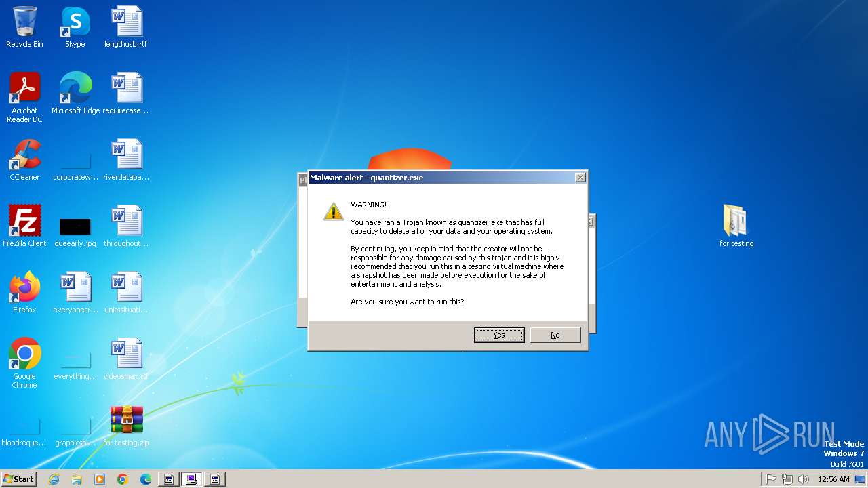The width and height of the screenshot is (868, 488).
Task: Confirm the malware alert with Yes
Action: pos(499,335)
